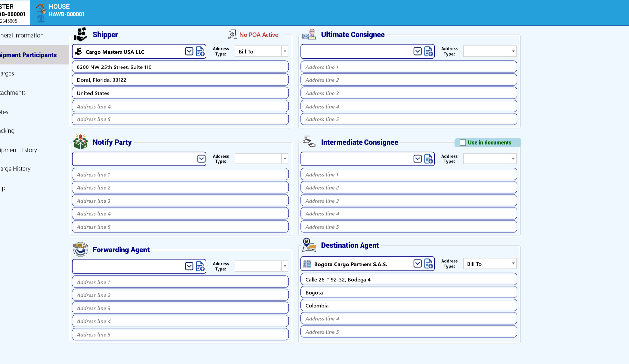Click the Intermediate Consignee add-entity document icon

point(429,159)
